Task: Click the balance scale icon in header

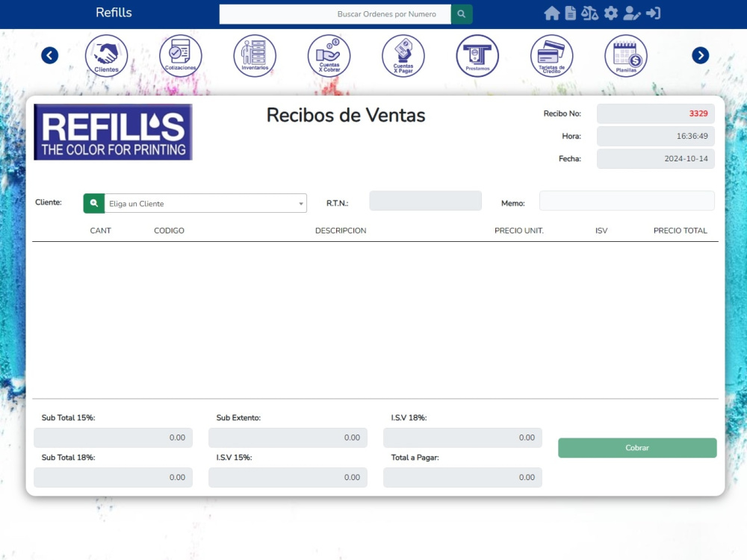Action: (590, 13)
